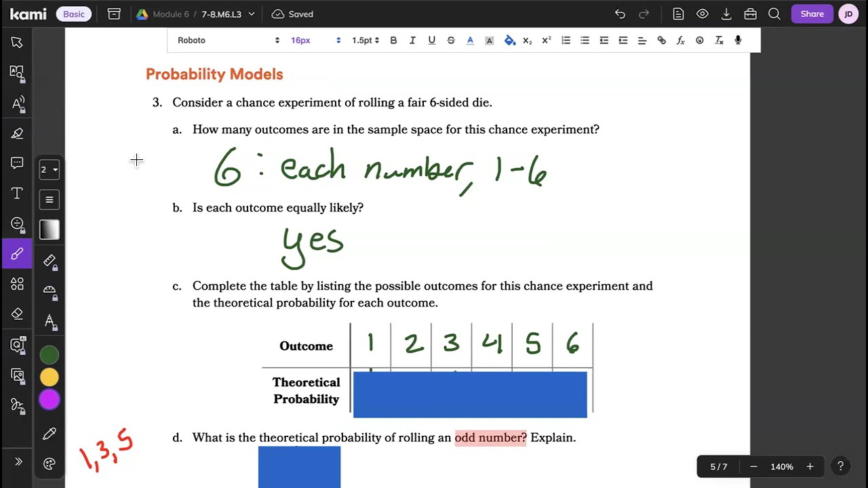Undo the last action

pyautogui.click(x=620, y=14)
